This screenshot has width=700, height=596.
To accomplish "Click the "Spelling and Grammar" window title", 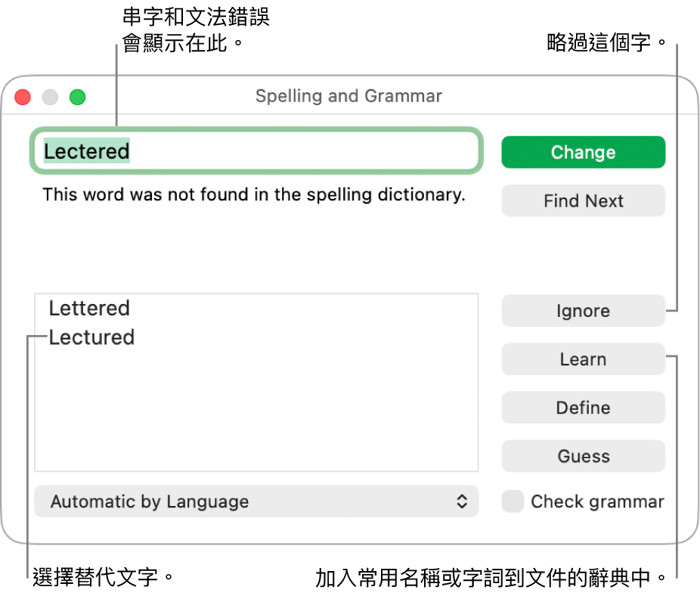I will click(x=348, y=96).
